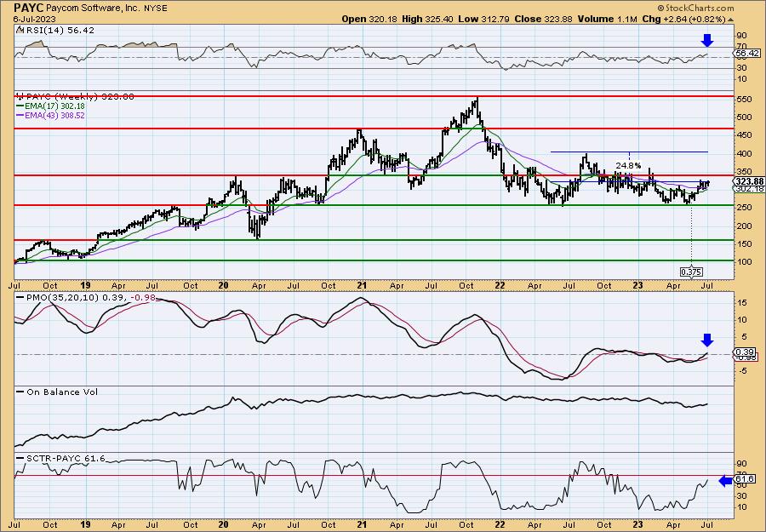Click the On Balance Vol legend

click(x=57, y=392)
